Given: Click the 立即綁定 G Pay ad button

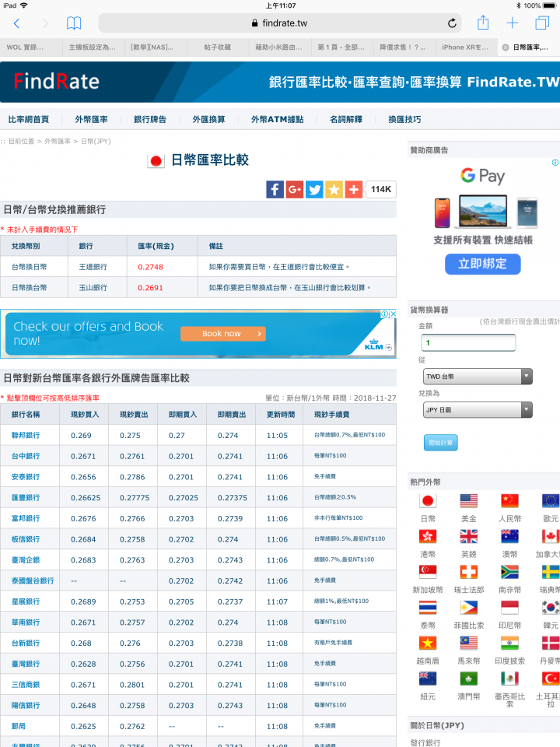Looking at the screenshot, I should (x=483, y=264).
